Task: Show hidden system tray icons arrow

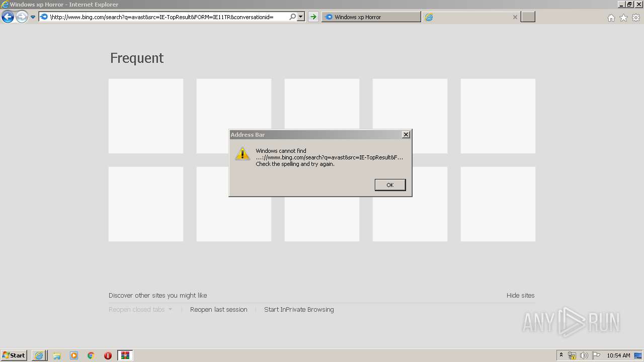Action: (x=561, y=355)
